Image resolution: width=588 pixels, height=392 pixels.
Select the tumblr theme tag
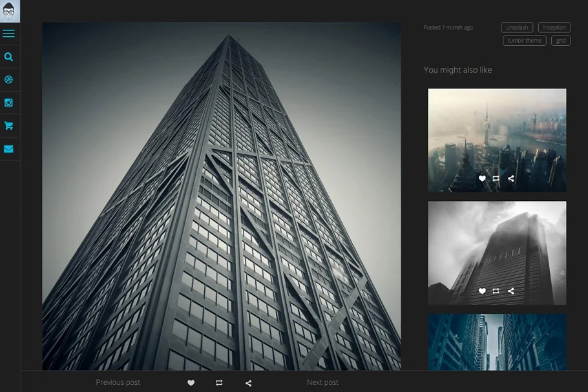pos(524,41)
